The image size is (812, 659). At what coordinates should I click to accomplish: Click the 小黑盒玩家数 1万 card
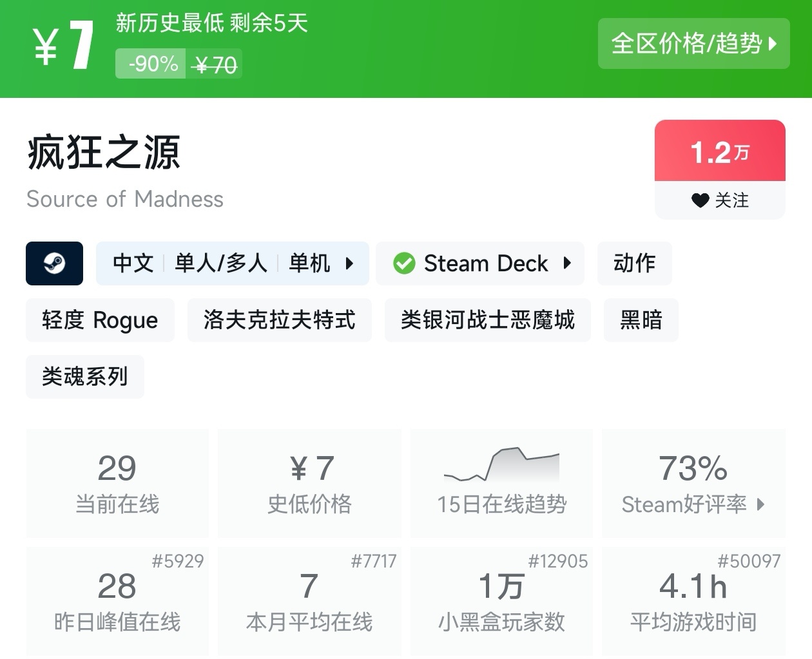pos(501,601)
